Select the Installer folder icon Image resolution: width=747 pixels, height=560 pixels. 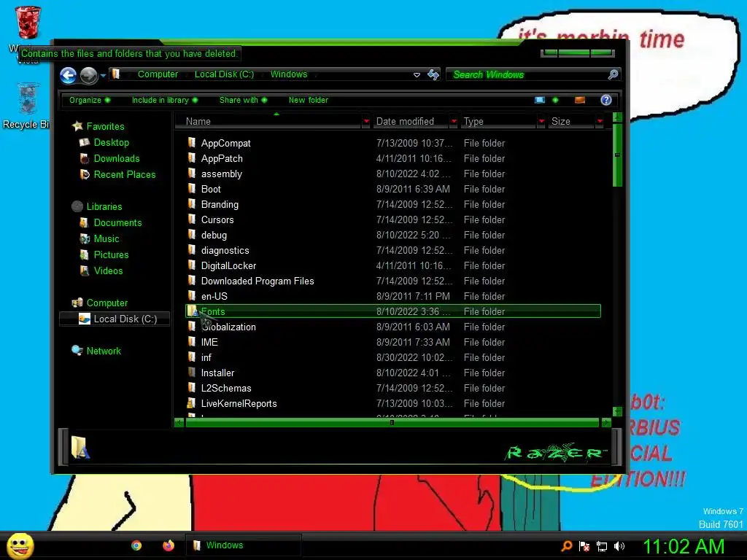[192, 373]
